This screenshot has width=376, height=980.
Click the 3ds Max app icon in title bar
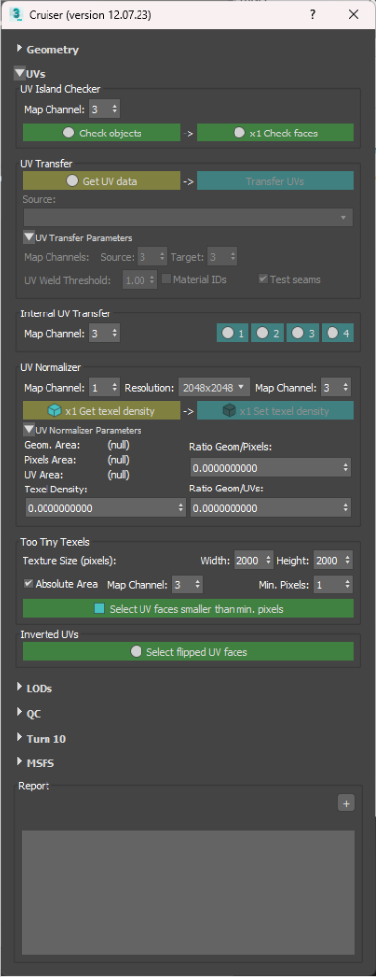(17, 14)
